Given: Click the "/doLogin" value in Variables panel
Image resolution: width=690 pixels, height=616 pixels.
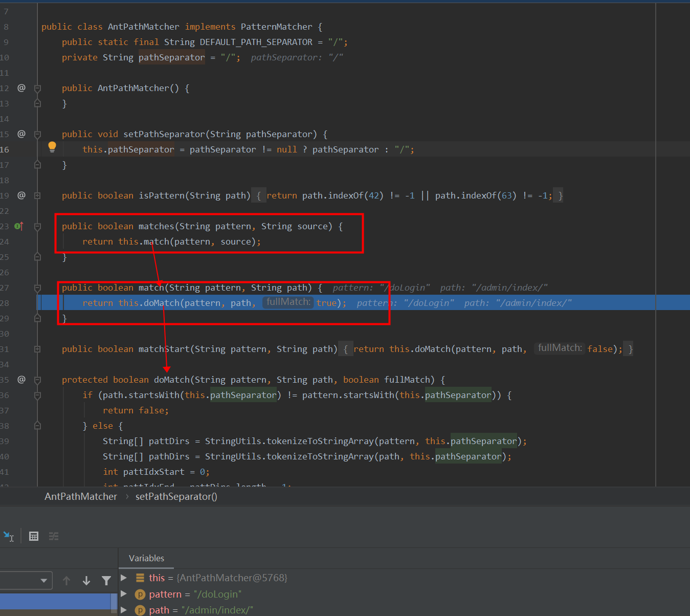Looking at the screenshot, I should pyautogui.click(x=217, y=594).
